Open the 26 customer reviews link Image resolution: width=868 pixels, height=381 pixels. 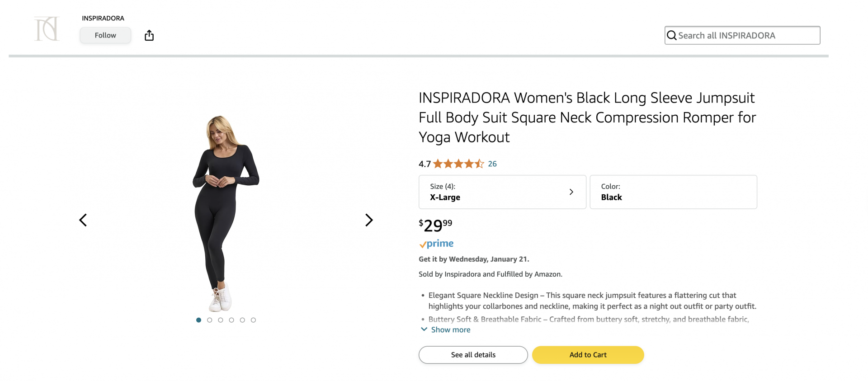492,164
